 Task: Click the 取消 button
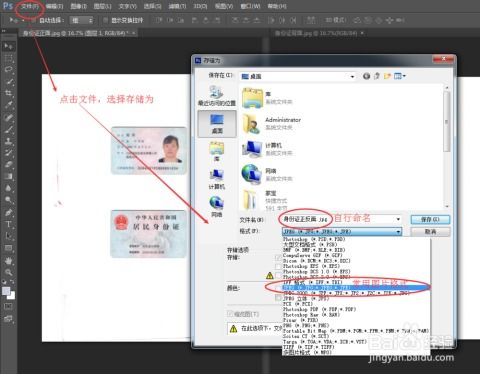pyautogui.click(x=430, y=231)
